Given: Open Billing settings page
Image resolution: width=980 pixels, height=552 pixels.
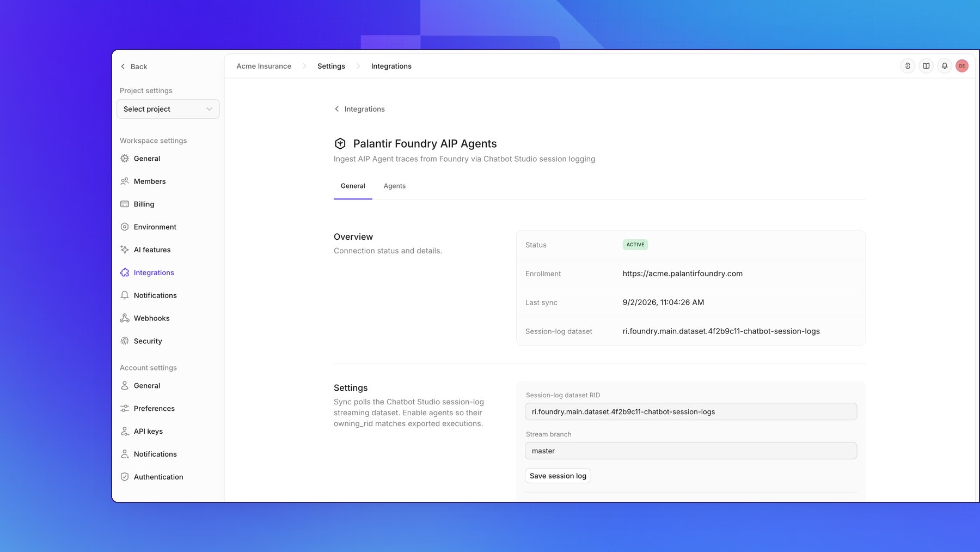Looking at the screenshot, I should tap(144, 204).
